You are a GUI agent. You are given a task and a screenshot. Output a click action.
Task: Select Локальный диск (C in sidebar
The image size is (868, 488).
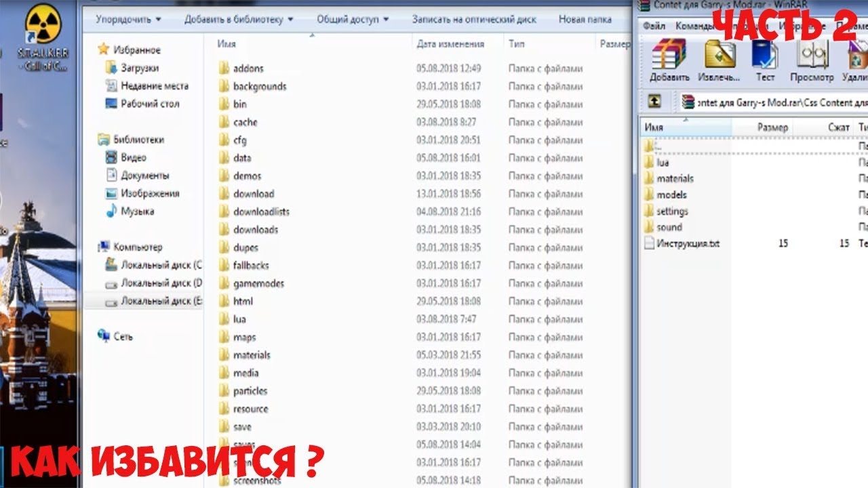[x=153, y=265]
